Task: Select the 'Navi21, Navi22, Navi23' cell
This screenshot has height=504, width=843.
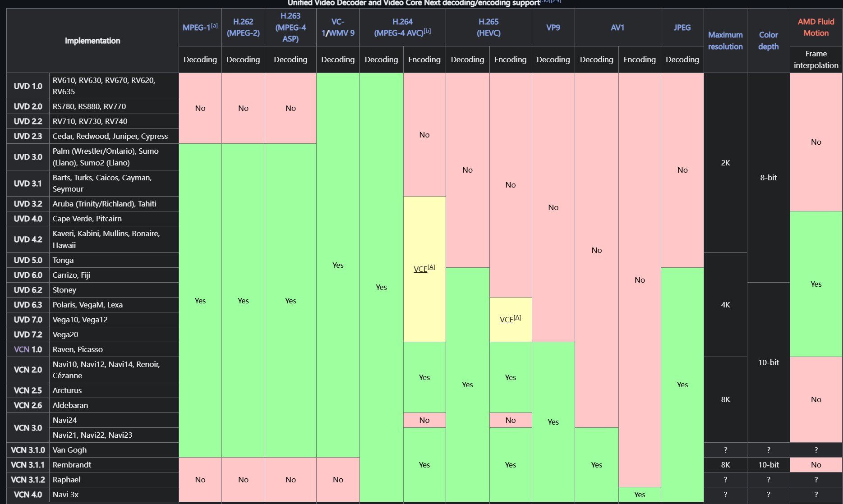Action: (114, 435)
